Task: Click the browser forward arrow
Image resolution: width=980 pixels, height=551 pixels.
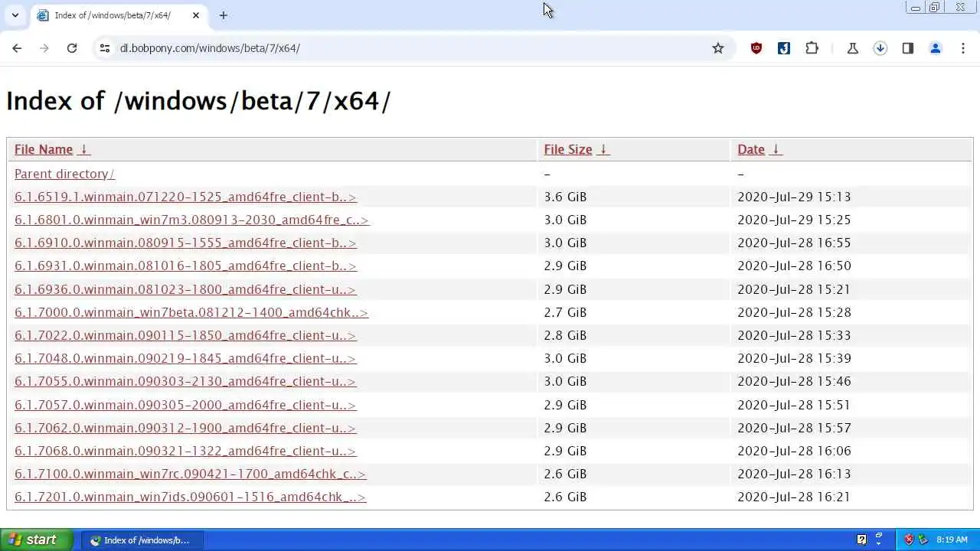Action: (44, 48)
